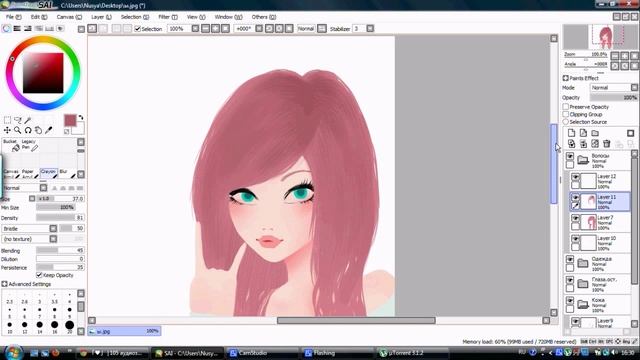Viewport: 640px width, 360px height.
Task: Select brush size 10 preset dot
Action: pos(10,325)
